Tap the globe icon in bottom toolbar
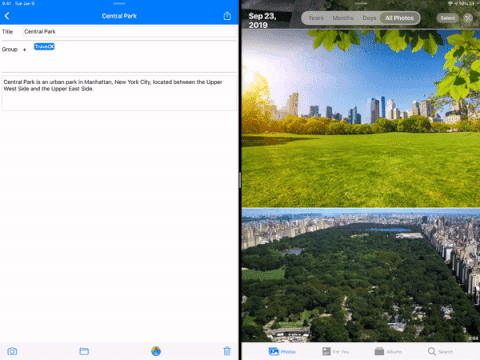Image resolution: width=480 pixels, height=360 pixels. (x=156, y=351)
